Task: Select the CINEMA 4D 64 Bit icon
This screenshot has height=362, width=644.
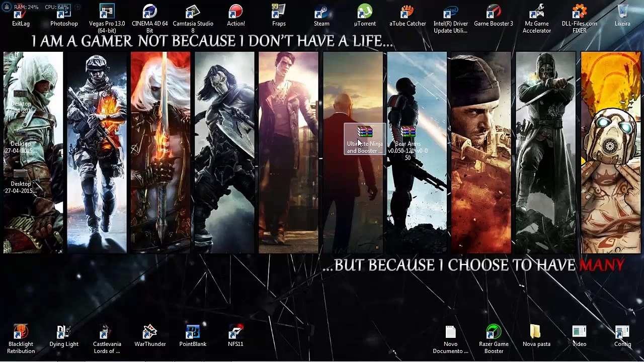Action: (x=150, y=19)
